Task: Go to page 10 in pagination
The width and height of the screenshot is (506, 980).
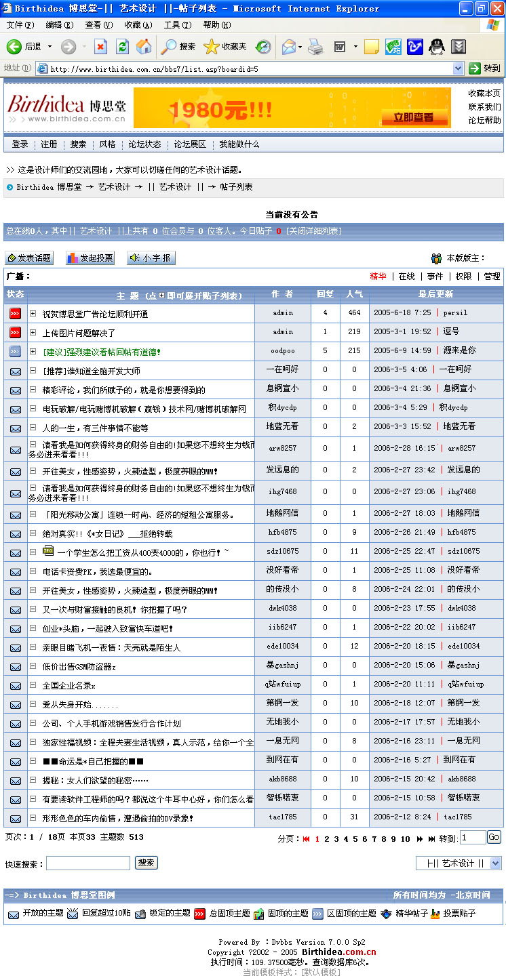Action: click(405, 839)
